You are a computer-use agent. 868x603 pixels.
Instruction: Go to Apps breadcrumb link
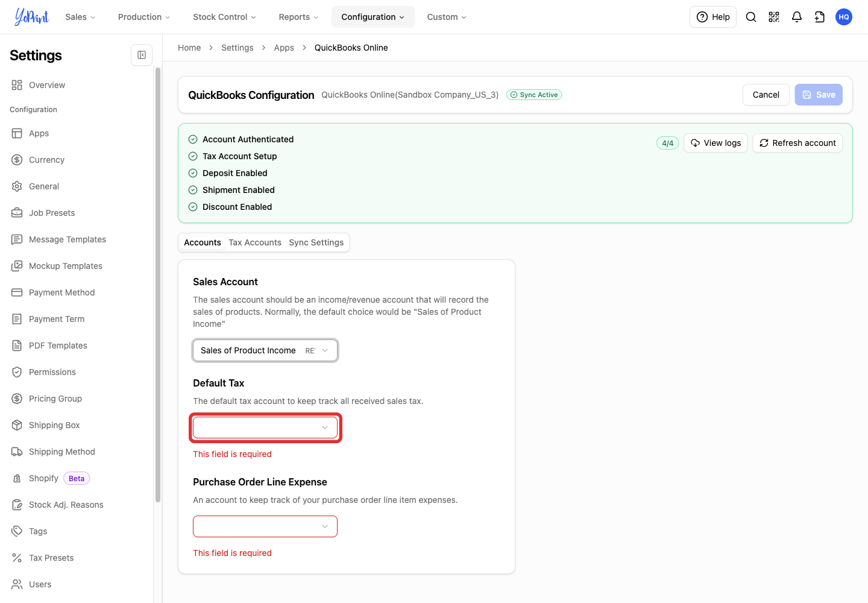point(284,48)
